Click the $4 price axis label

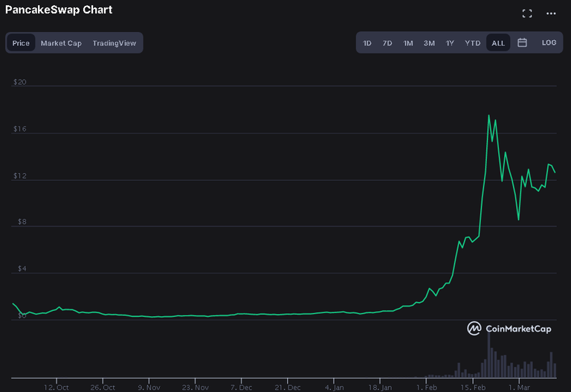point(22,269)
